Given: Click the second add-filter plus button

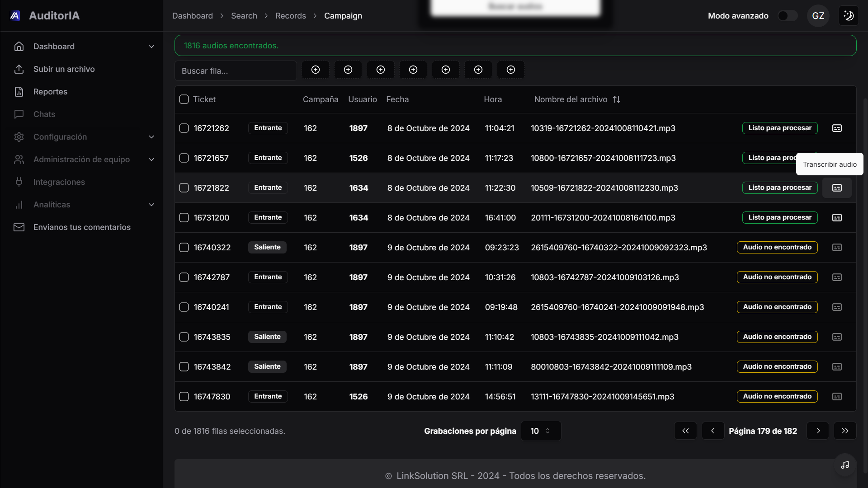Looking at the screenshot, I should click(348, 70).
